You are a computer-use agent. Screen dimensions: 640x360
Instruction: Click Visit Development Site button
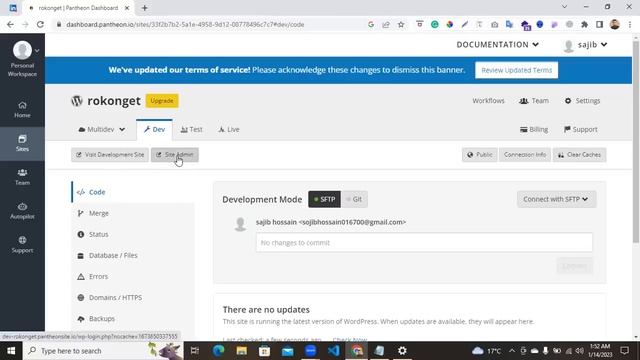click(110, 155)
